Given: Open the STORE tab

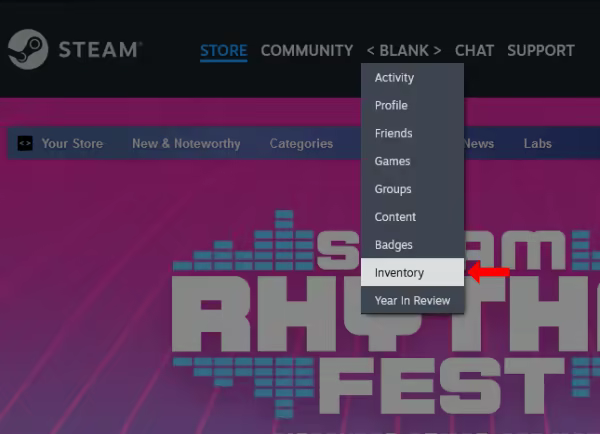Looking at the screenshot, I should click(223, 50).
